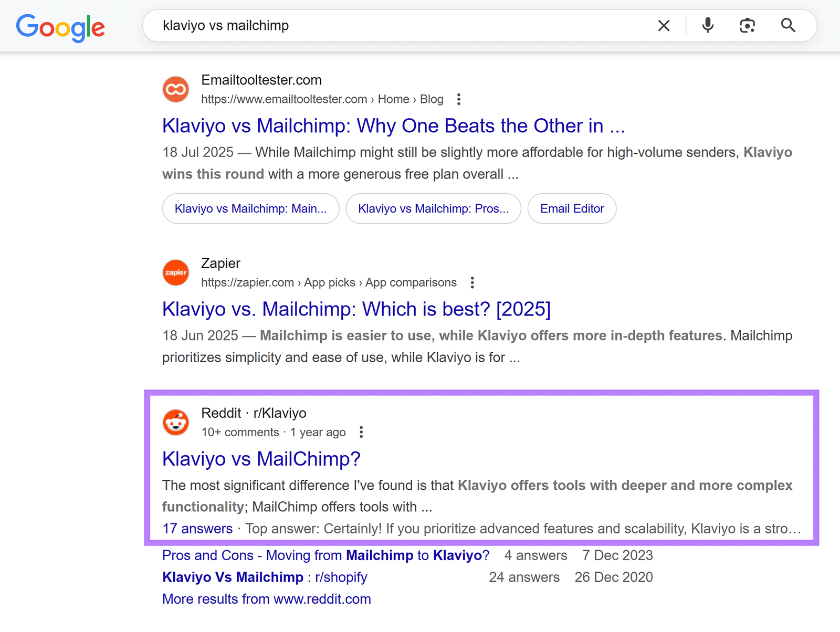Select the 'Klaviyo vs Mailchimp: Pros...' chip
This screenshot has height=632, width=840.
pyautogui.click(x=433, y=208)
